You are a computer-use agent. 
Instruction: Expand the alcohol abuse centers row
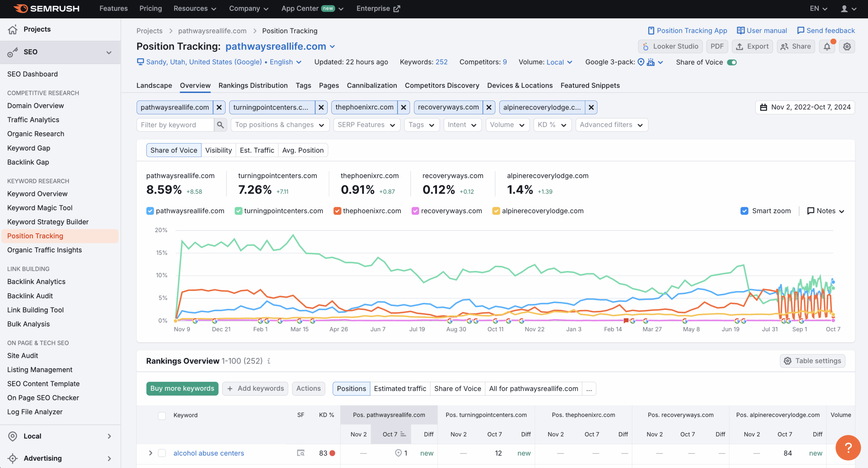[151, 453]
